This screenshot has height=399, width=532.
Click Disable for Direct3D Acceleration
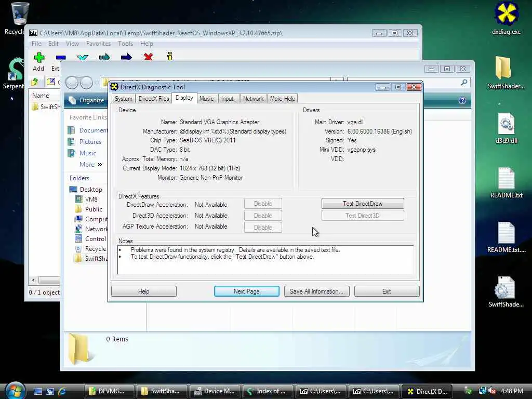[263, 216]
